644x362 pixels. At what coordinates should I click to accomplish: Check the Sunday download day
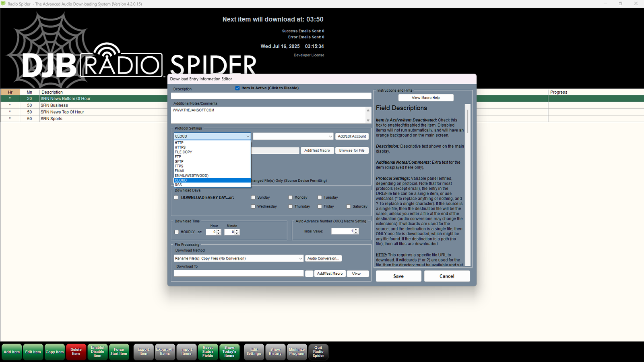253,197
